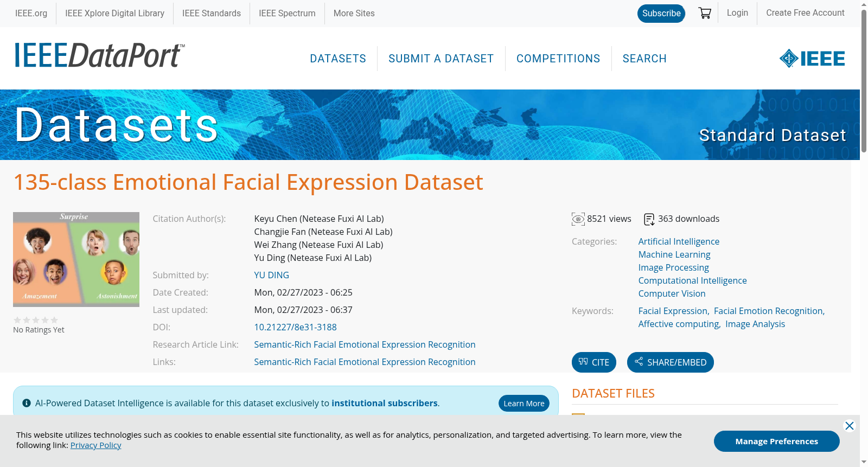
Task: Open the dataset preview thumbnail
Action: 76,259
